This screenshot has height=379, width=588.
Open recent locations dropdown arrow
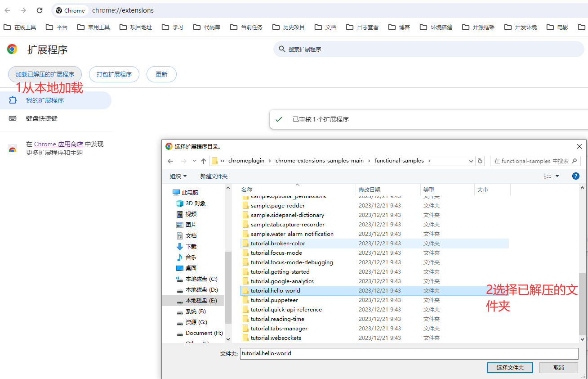tap(194, 161)
